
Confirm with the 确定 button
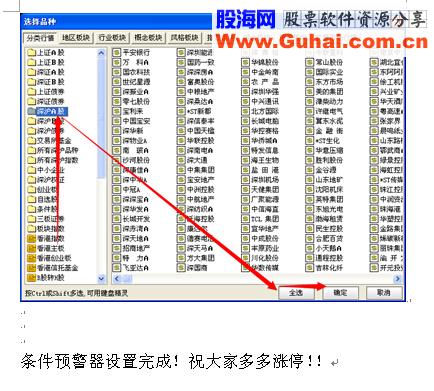coord(340,293)
